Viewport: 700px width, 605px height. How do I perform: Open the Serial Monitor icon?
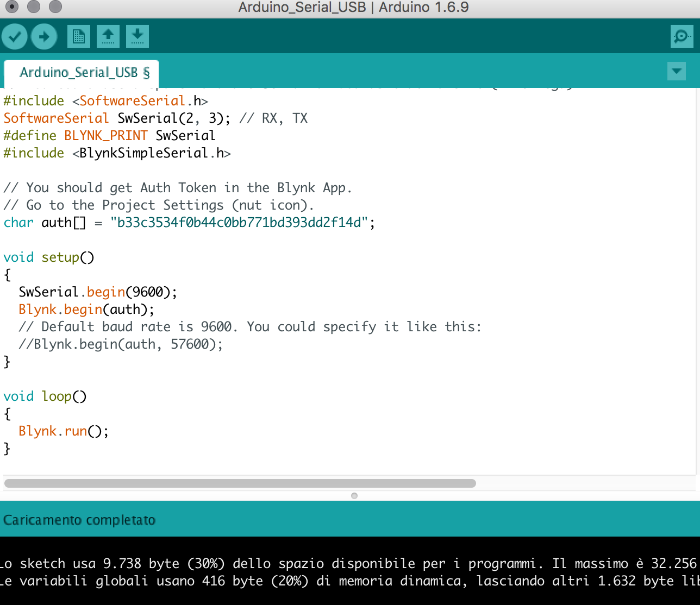(x=682, y=36)
